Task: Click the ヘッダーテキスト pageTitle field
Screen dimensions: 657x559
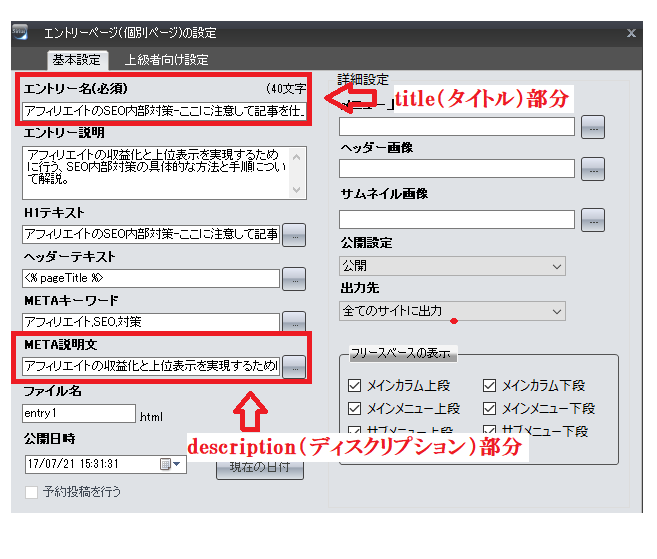Action: point(151,278)
